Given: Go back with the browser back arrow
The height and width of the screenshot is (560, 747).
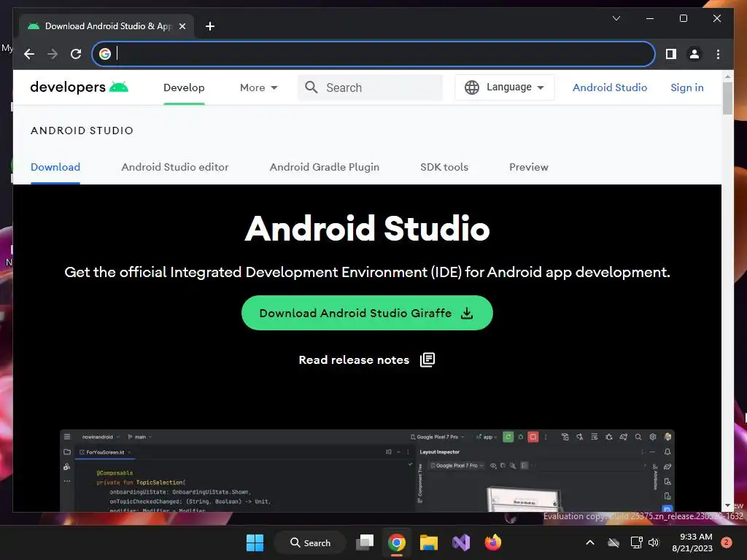Looking at the screenshot, I should click(x=29, y=54).
